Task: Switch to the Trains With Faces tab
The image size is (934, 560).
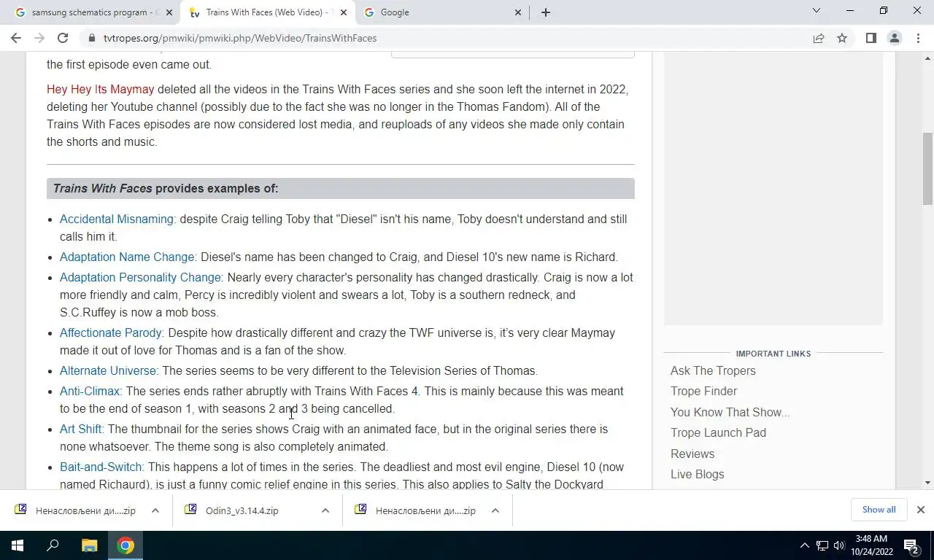Action: point(266,12)
